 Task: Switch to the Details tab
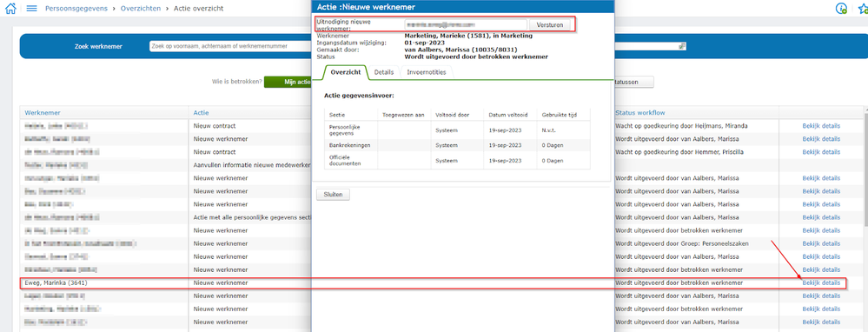click(384, 72)
